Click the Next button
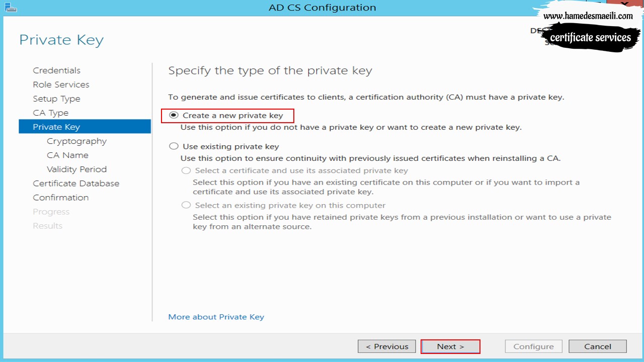Viewport: 644px width, 362px height. (450, 346)
